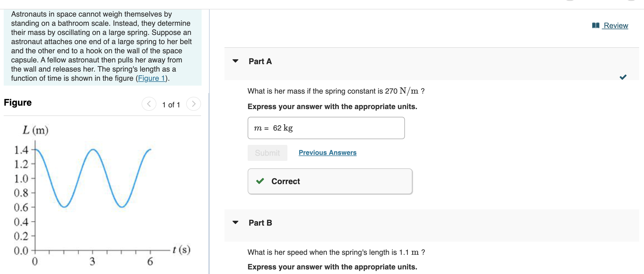Screen dimensions: 644x274
Task: Click the Part A heading
Action: [260, 61]
